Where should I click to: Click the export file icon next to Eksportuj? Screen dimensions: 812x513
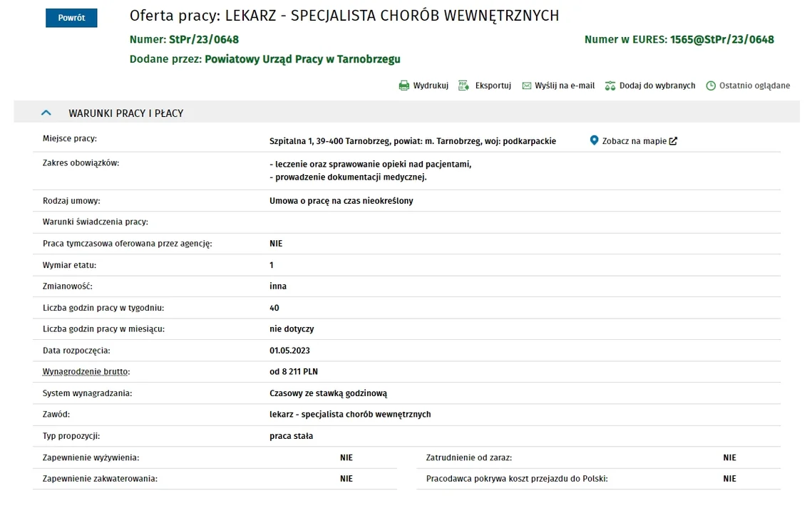pyautogui.click(x=463, y=85)
